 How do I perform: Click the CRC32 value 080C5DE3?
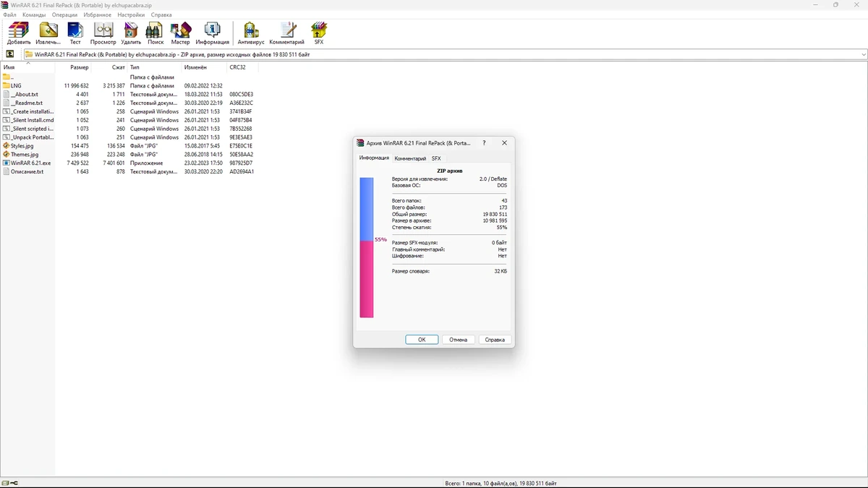click(241, 94)
